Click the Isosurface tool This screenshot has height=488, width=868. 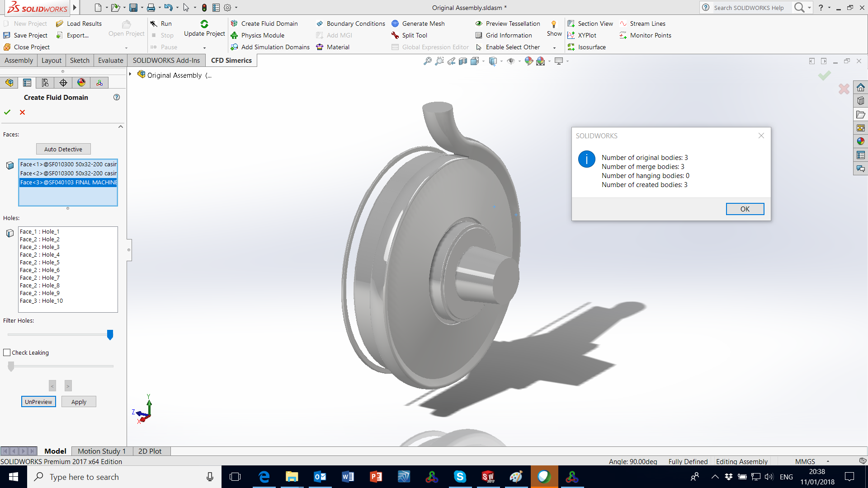(x=592, y=47)
